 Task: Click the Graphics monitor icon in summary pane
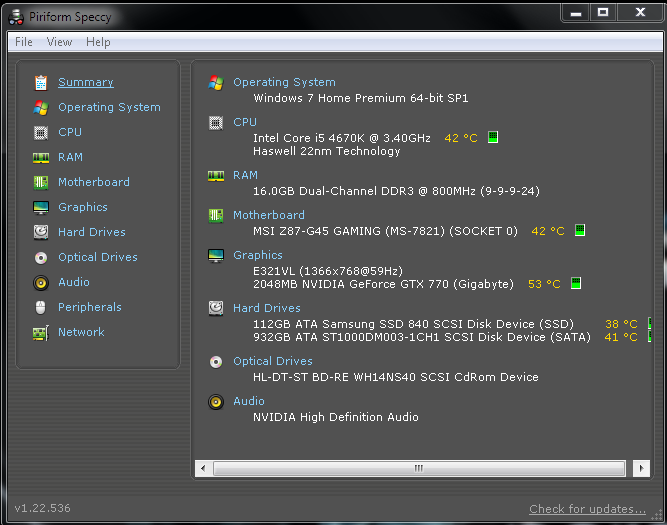coord(216,256)
